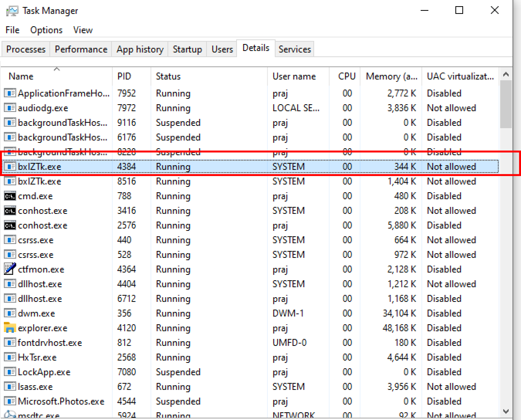
Task: Click the LockApp.exe process icon
Action: (x=10, y=372)
